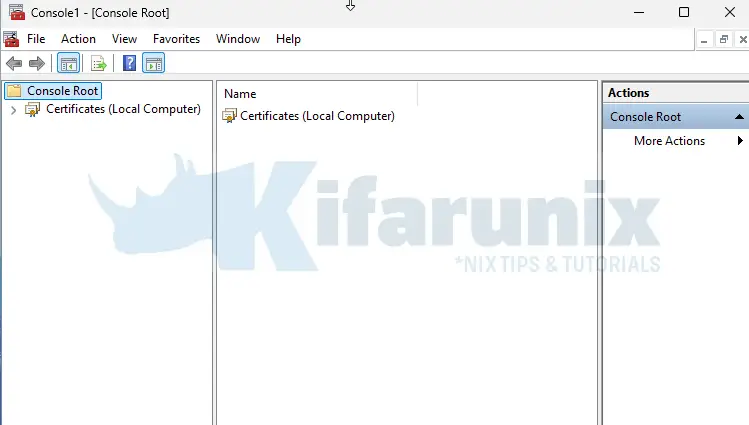The image size is (749, 425).
Task: Click the Actions pane title
Action: tap(628, 93)
